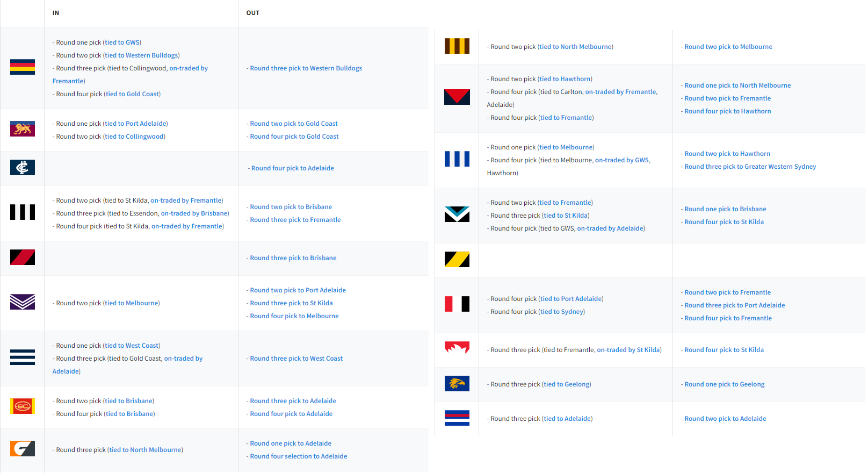The image size is (868, 473).
Task: Click the Brisbane Lions team logo
Action: click(23, 129)
